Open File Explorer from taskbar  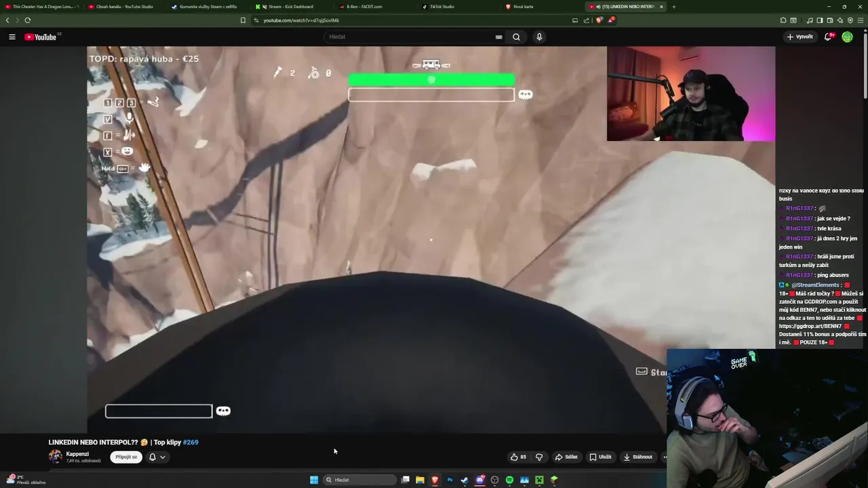pyautogui.click(x=420, y=480)
